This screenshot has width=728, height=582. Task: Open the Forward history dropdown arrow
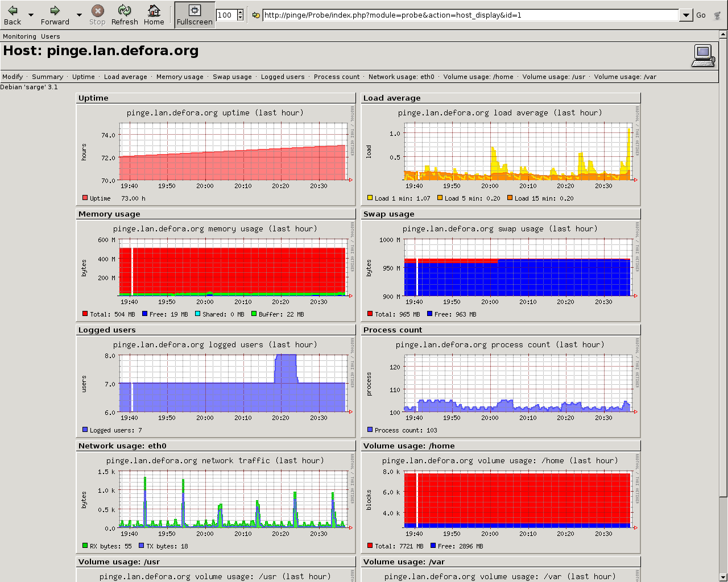coord(79,15)
